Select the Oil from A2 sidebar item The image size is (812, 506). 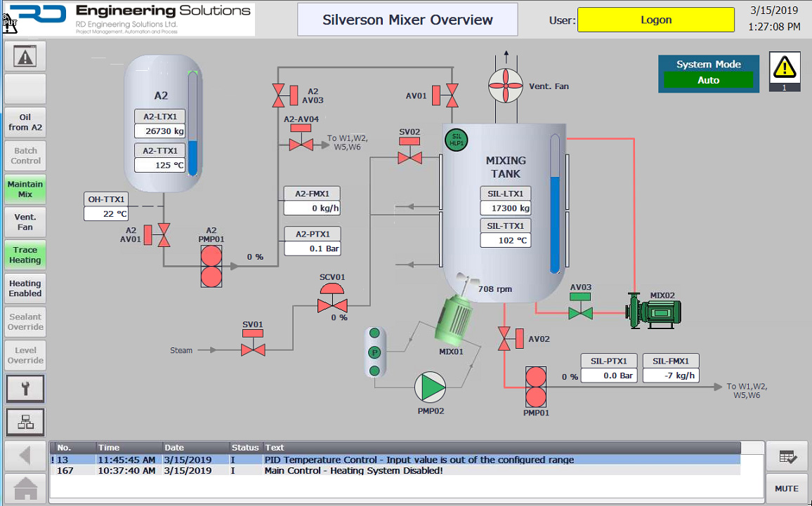(x=25, y=123)
